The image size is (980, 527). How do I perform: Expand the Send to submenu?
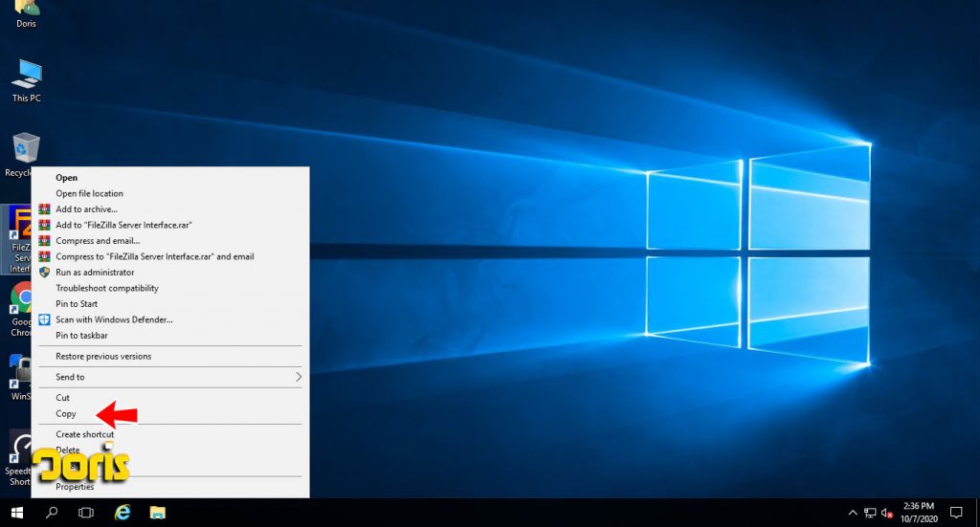pyautogui.click(x=170, y=377)
